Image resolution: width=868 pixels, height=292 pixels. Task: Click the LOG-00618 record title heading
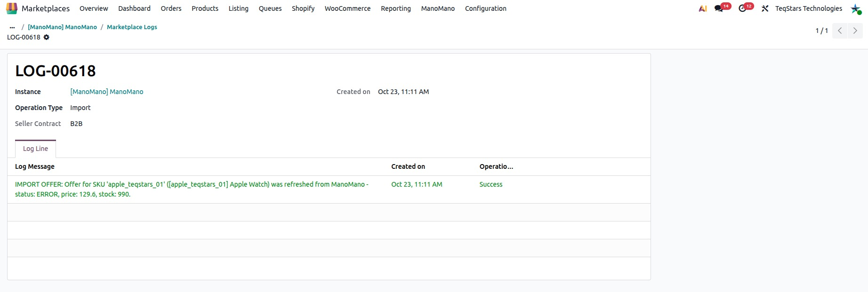(x=56, y=71)
